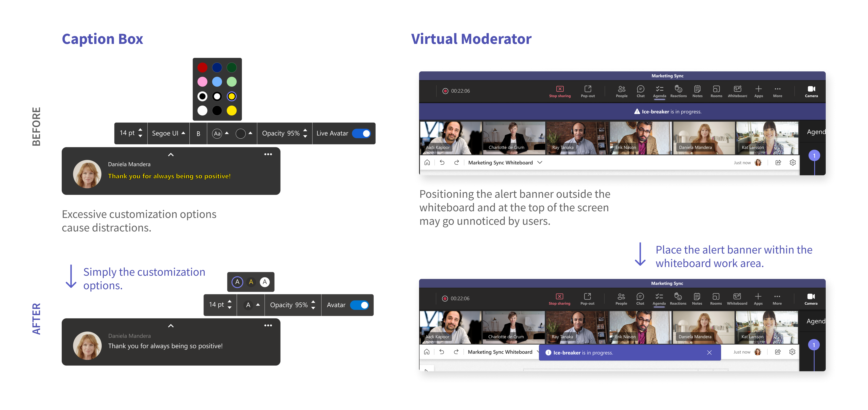This screenshot has height=410, width=868.
Task: Close the Ice-breaker alert banner
Action: pyautogui.click(x=709, y=353)
